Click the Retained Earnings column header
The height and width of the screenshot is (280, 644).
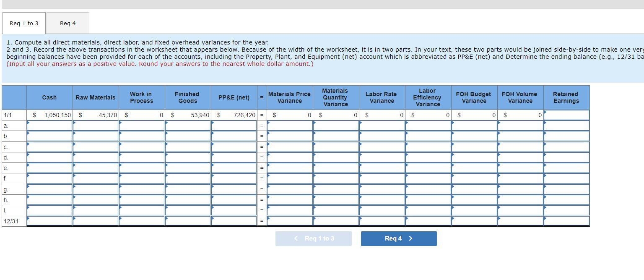tap(566, 97)
